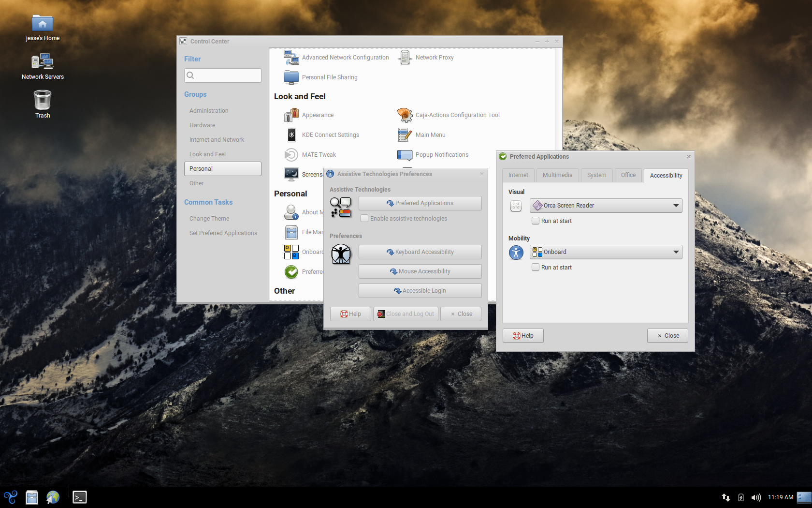
Task: Open the taskbar application menu icon
Action: [11, 497]
